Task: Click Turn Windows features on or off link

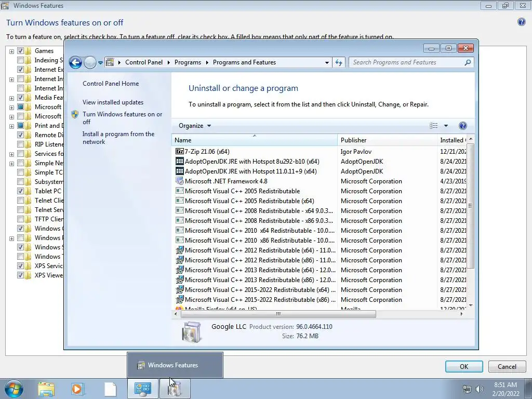Action: point(122,118)
